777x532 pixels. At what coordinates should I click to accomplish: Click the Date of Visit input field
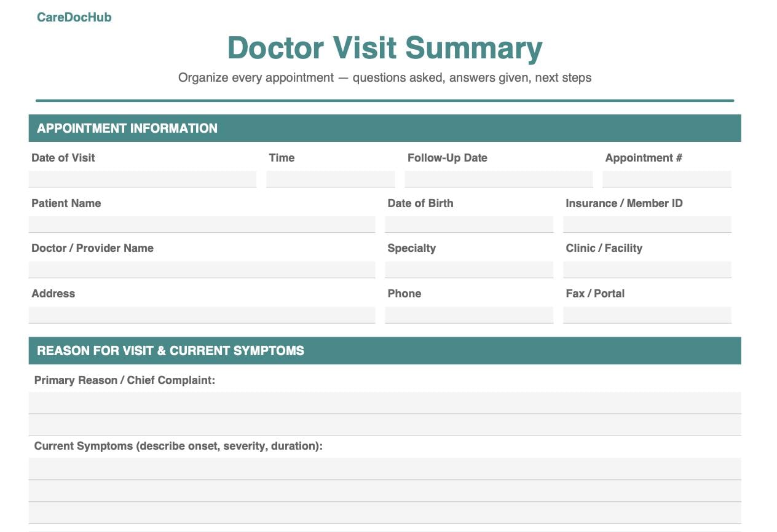tap(143, 179)
